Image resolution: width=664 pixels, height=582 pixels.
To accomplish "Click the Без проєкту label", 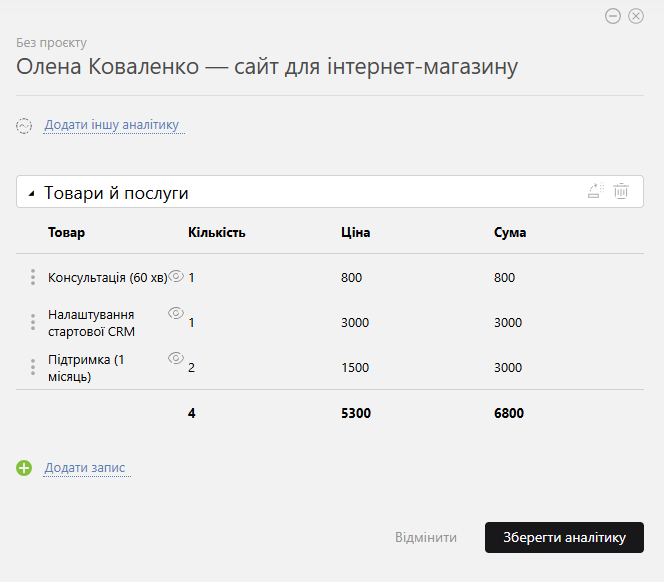I will click(51, 43).
